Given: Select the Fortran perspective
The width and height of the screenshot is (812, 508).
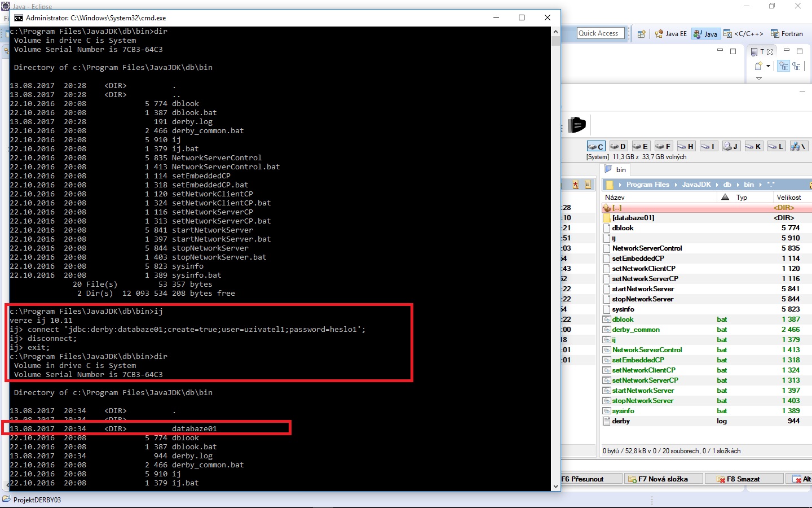Looking at the screenshot, I should (787, 34).
